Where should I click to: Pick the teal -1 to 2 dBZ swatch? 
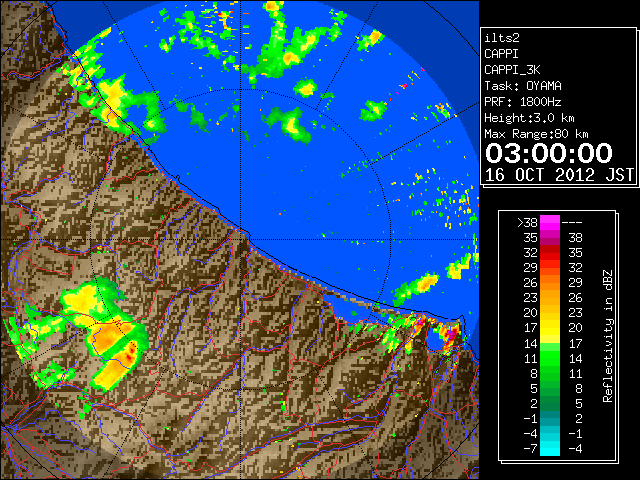click(550, 418)
